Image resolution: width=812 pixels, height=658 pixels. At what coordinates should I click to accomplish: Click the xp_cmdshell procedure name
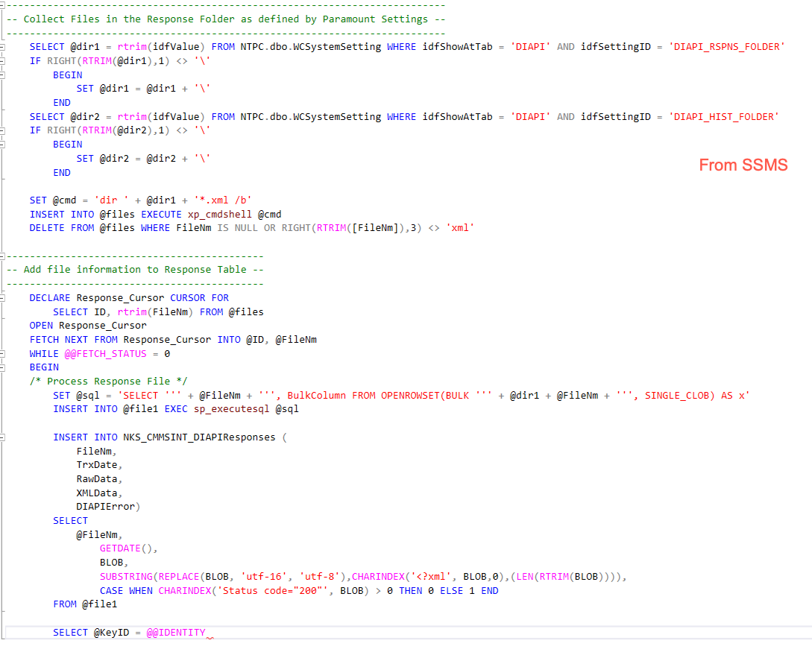(x=219, y=215)
